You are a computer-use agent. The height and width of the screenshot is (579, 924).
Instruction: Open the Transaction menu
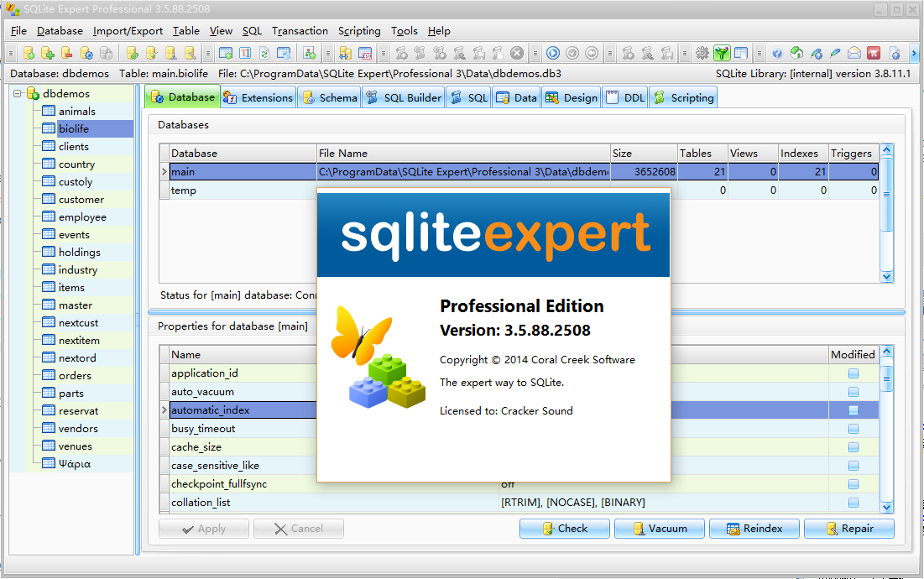[300, 31]
